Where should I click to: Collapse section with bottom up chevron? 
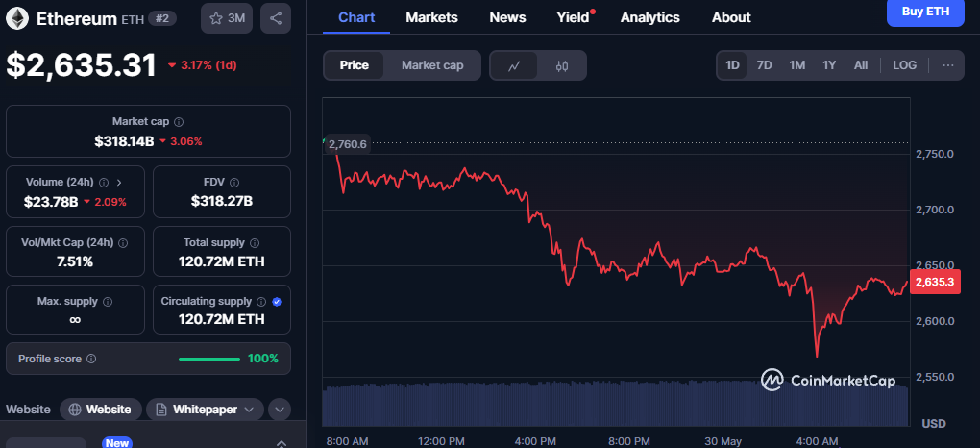pyautogui.click(x=282, y=443)
